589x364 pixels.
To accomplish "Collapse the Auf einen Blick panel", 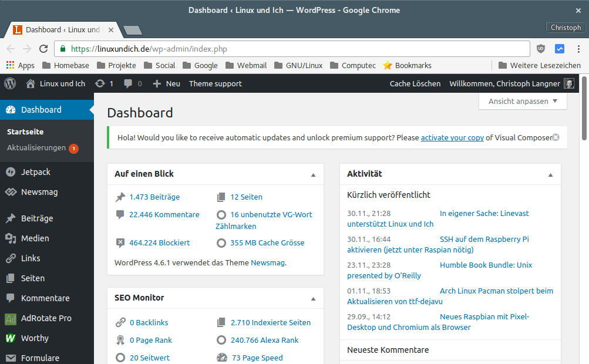I will tap(313, 174).
